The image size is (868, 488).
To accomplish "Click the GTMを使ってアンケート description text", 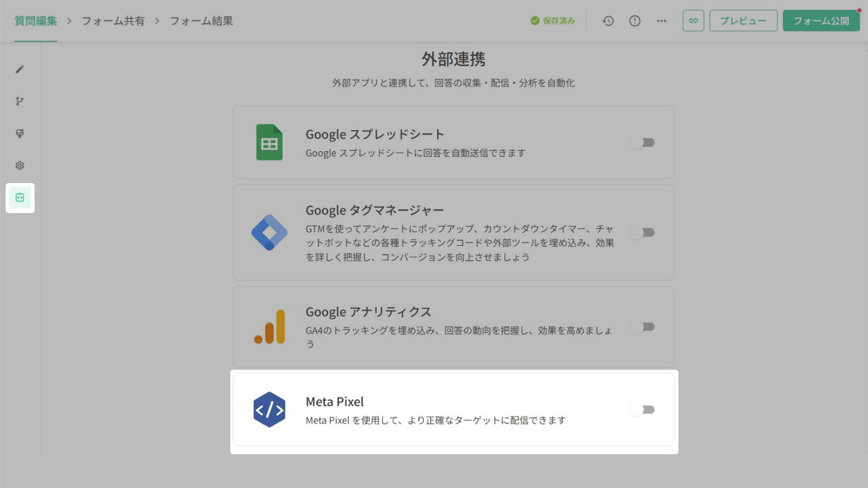I will click(x=460, y=243).
